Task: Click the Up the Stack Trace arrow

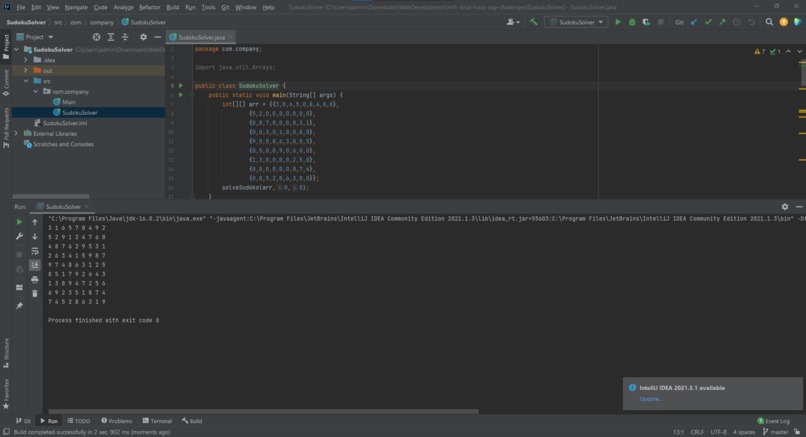Action: 34,222
